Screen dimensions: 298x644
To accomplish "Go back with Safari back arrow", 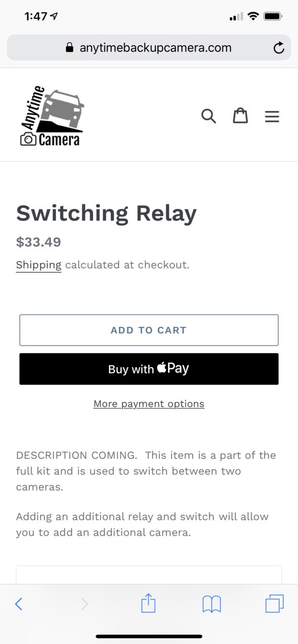I will point(19,604).
